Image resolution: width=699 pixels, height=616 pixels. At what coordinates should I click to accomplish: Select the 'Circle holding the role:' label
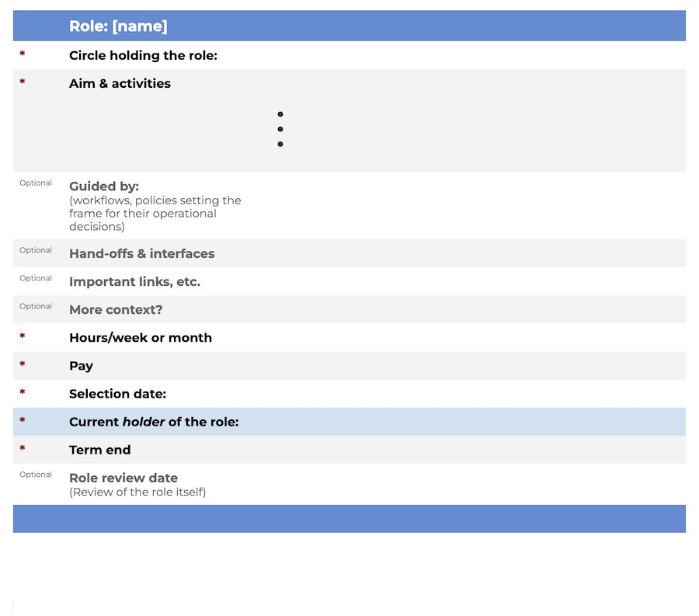pos(143,55)
